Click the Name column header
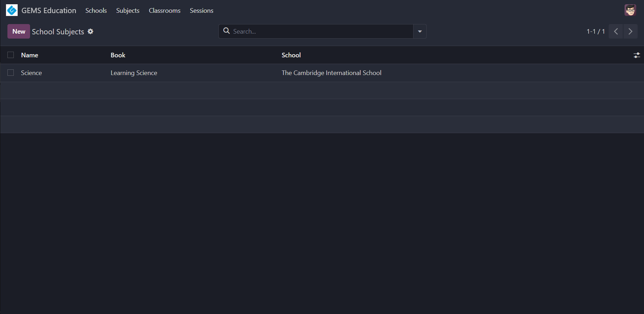The width and height of the screenshot is (644, 314). coord(29,55)
